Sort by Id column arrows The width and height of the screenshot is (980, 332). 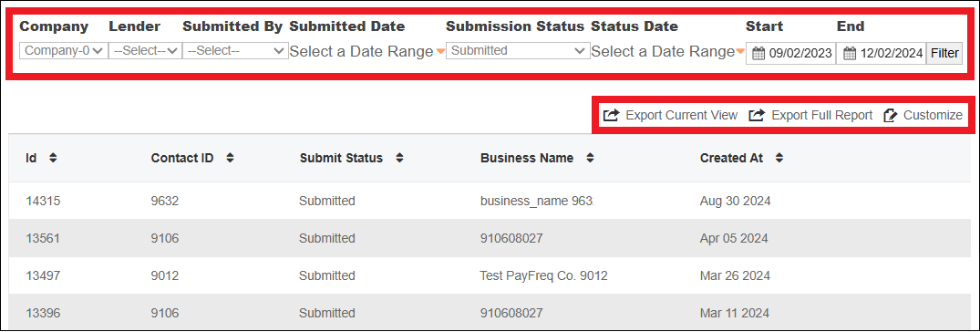[53, 158]
